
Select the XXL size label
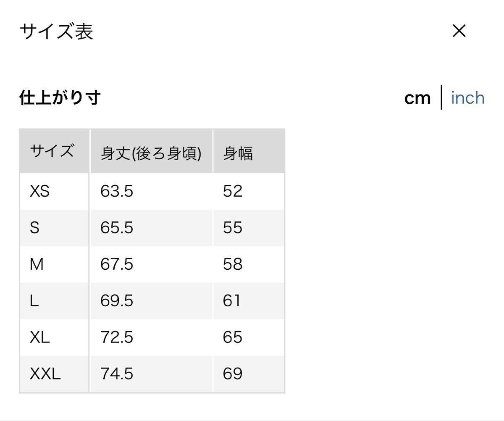pyautogui.click(x=45, y=374)
